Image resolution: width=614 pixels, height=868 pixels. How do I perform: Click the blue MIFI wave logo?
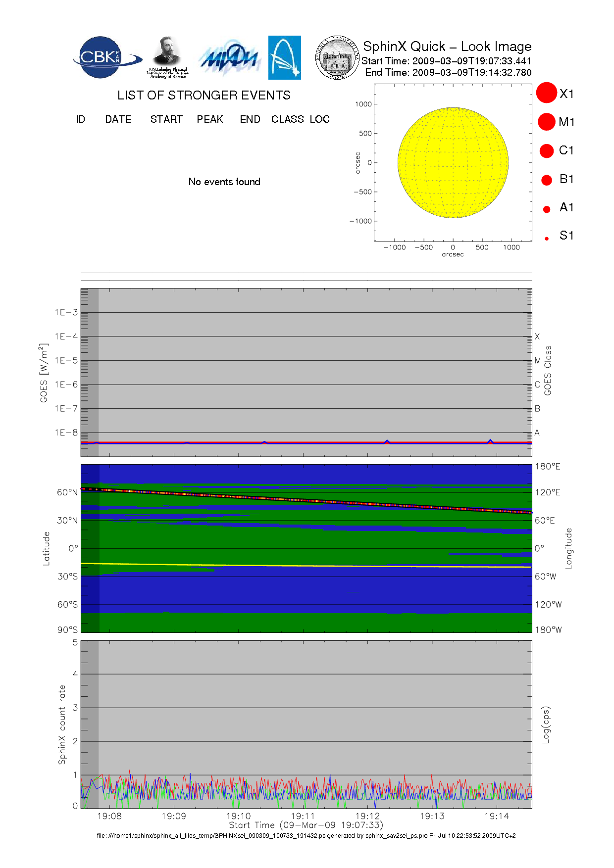click(229, 58)
